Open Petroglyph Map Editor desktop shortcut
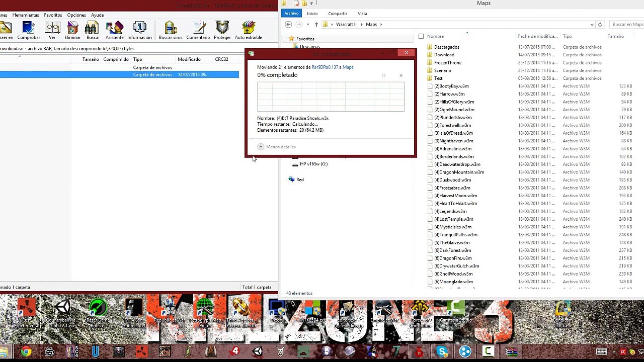This screenshot has width=644, height=362. coord(205,314)
